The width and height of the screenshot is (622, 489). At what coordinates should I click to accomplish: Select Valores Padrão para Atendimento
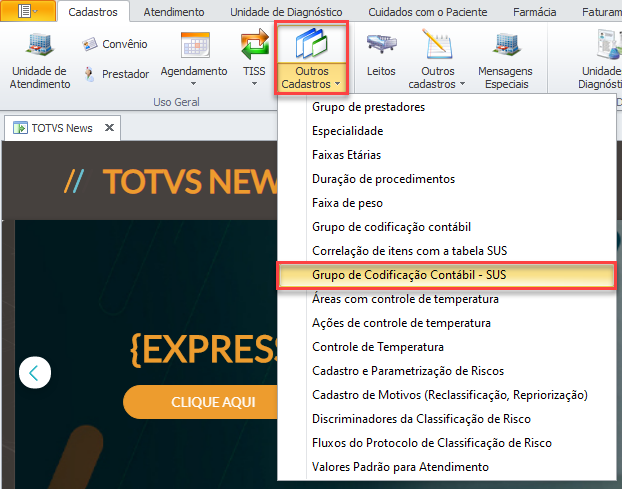(447, 467)
